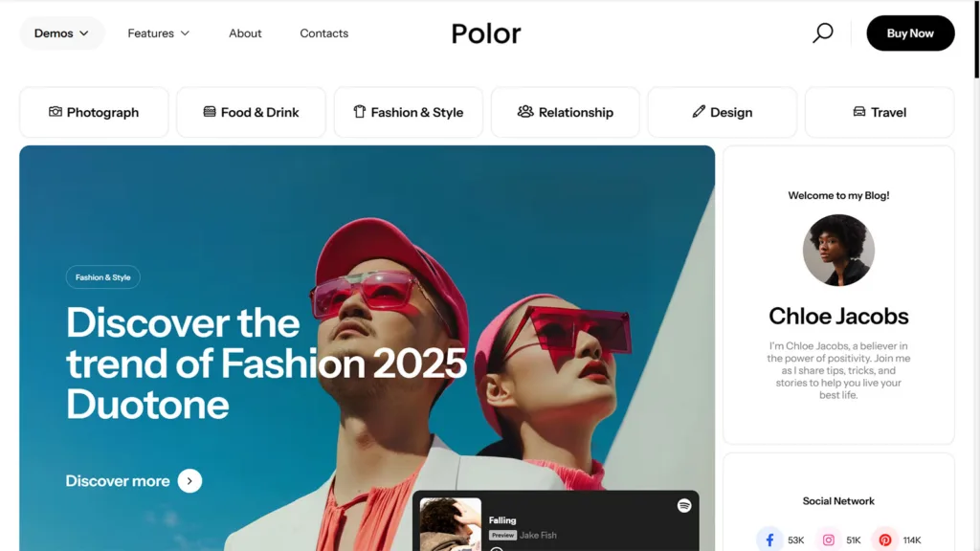Click the Spotify logo in player widget
The image size is (980, 551).
point(684,505)
